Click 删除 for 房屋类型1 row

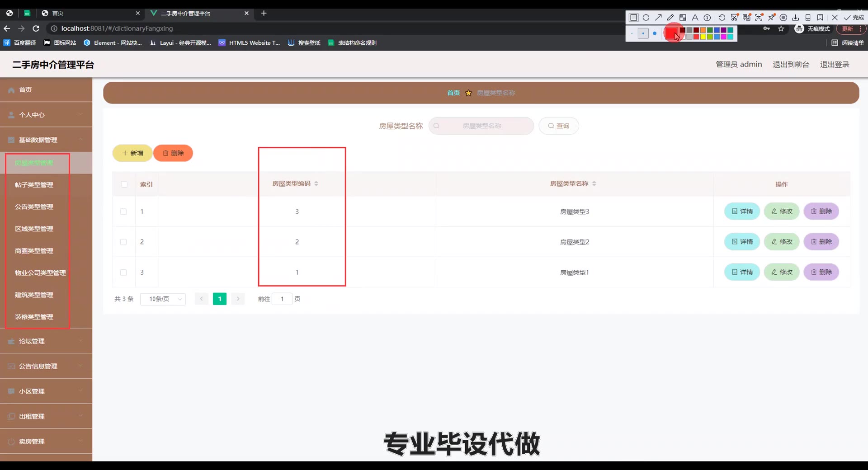coord(821,272)
